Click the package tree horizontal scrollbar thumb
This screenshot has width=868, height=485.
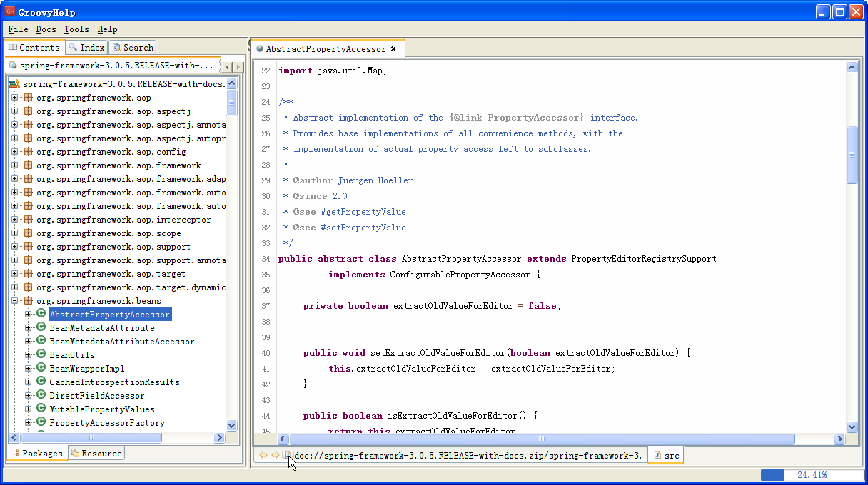pos(91,438)
